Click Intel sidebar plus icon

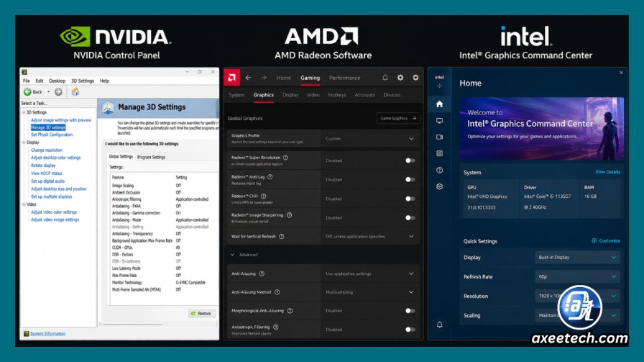[x=439, y=86]
